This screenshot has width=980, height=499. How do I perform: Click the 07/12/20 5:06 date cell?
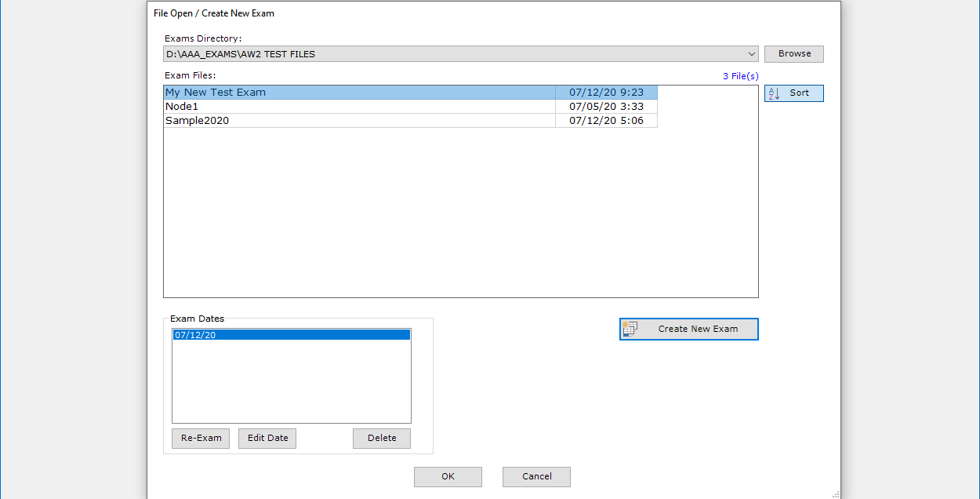606,121
